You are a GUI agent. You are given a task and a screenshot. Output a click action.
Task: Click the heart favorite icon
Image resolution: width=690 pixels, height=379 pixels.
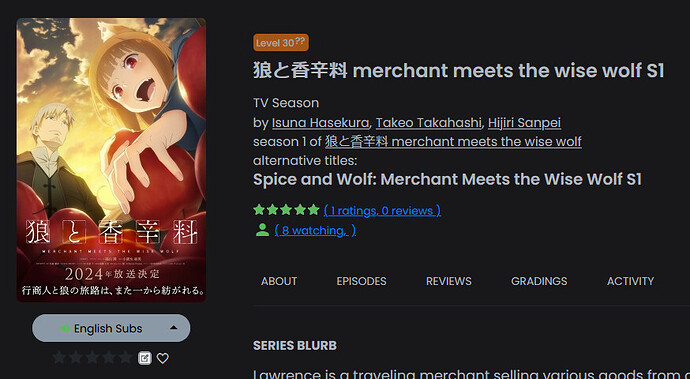click(x=163, y=358)
